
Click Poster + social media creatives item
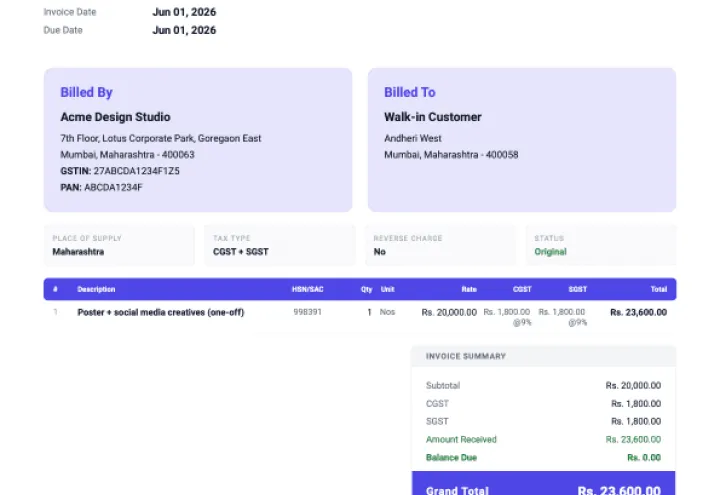(161, 312)
